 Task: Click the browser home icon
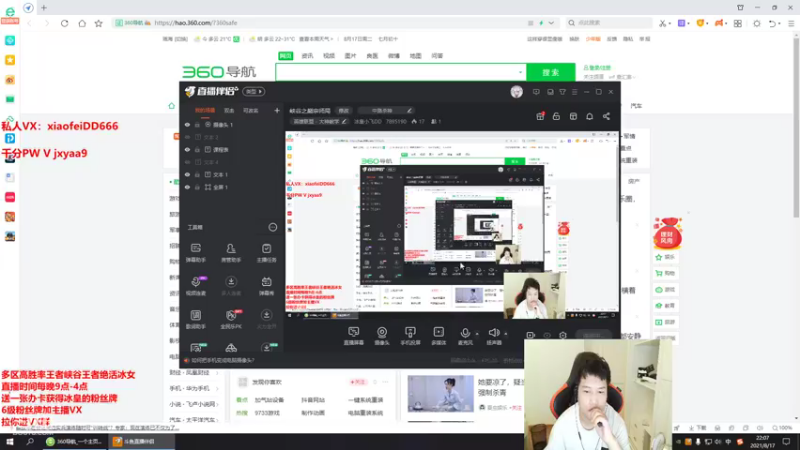pyautogui.click(x=82, y=23)
